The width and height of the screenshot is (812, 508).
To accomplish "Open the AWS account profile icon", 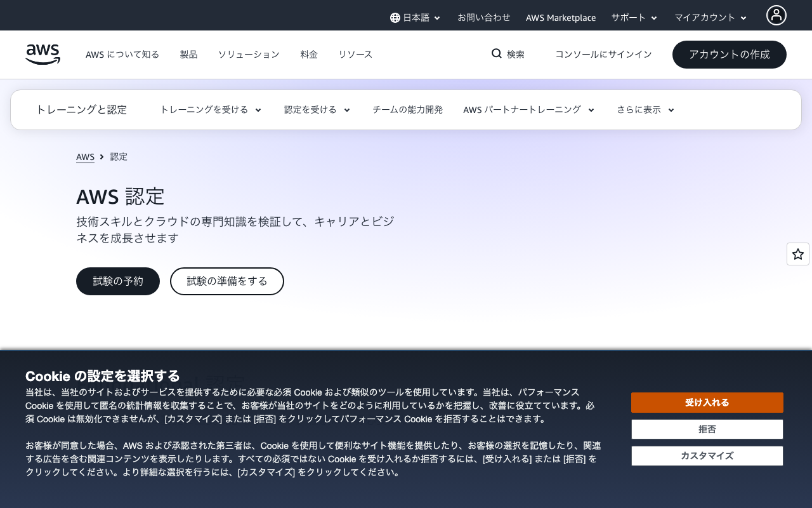I will pyautogui.click(x=776, y=14).
